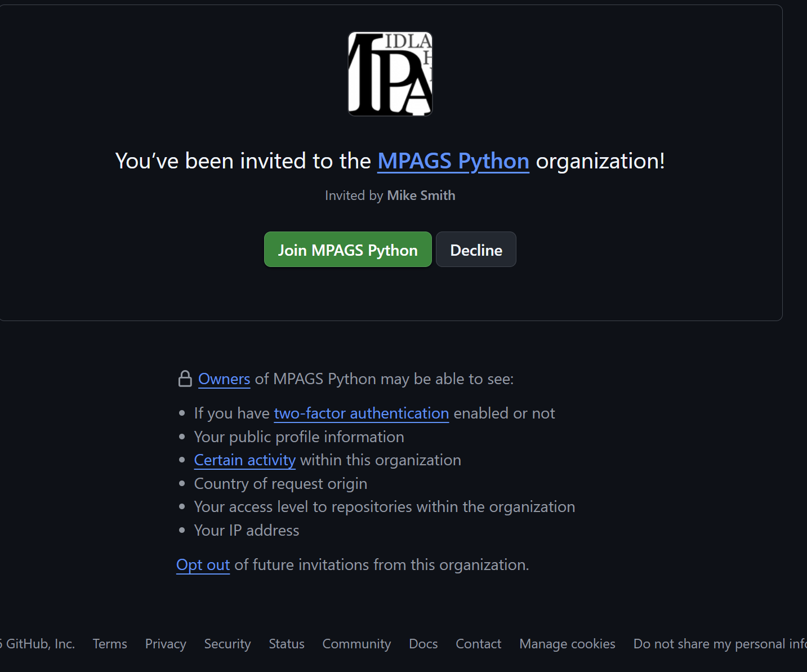Open the Owners link
This screenshot has width=807, height=672.
click(224, 379)
